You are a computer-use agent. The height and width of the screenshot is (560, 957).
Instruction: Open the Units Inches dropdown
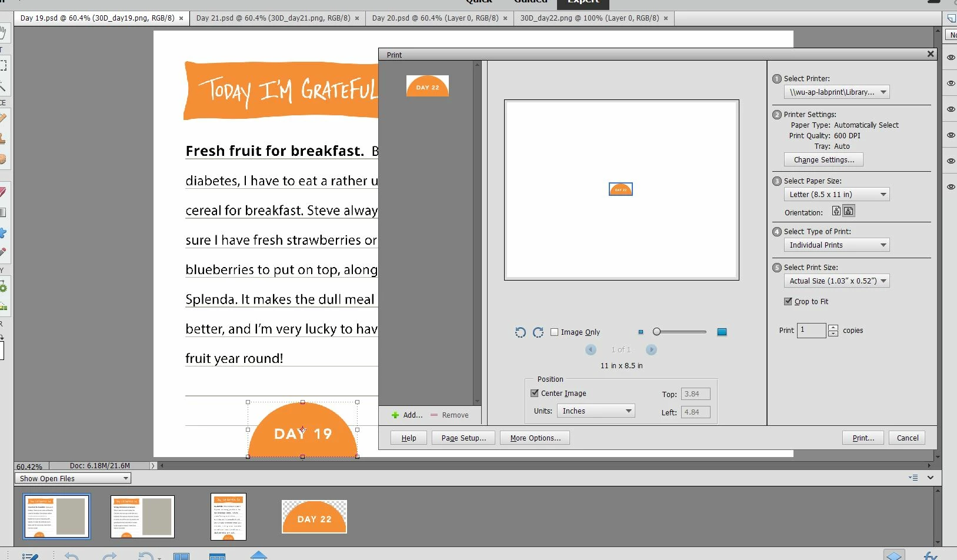point(596,411)
